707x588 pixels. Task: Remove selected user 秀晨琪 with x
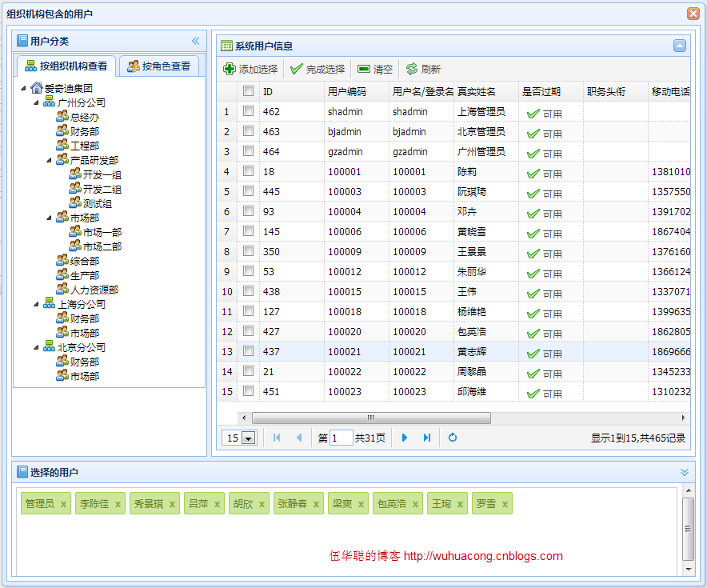pyautogui.click(x=172, y=504)
